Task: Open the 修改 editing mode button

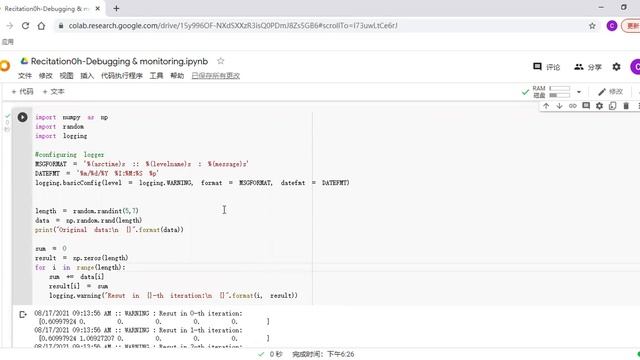Action: point(611,91)
